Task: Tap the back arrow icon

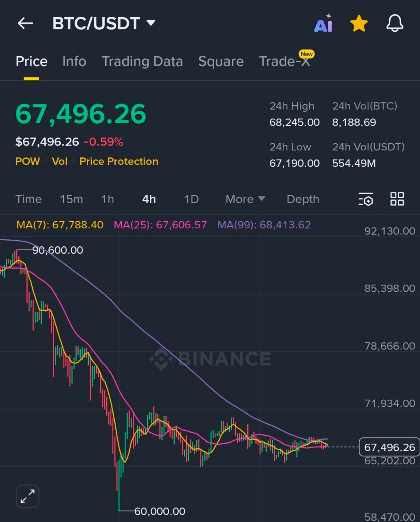Action: pyautogui.click(x=25, y=24)
